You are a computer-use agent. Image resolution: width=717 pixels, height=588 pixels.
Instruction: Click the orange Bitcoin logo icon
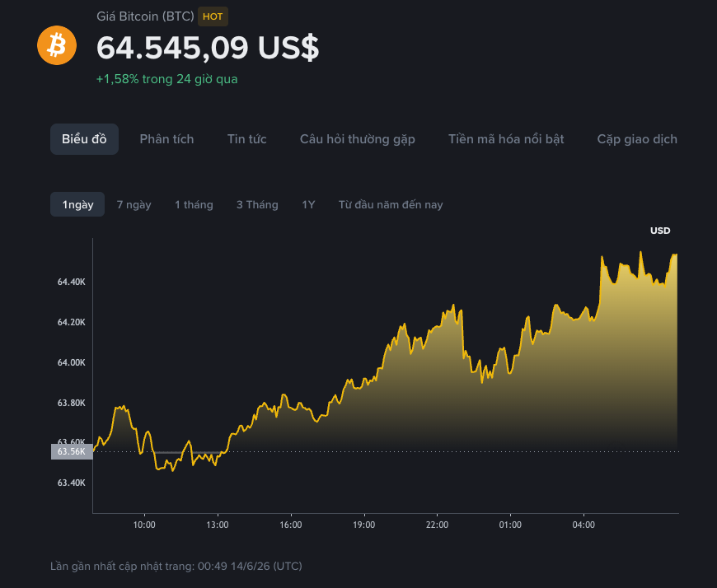click(x=57, y=45)
